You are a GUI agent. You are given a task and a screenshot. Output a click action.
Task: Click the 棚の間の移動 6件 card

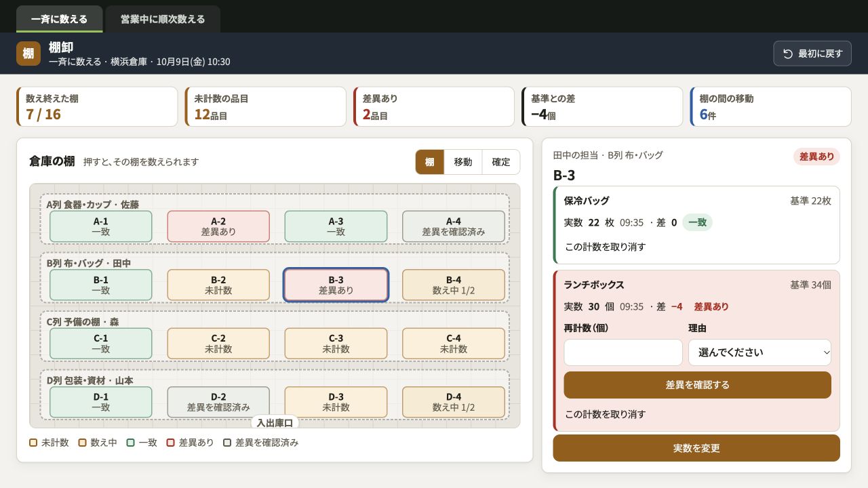770,106
